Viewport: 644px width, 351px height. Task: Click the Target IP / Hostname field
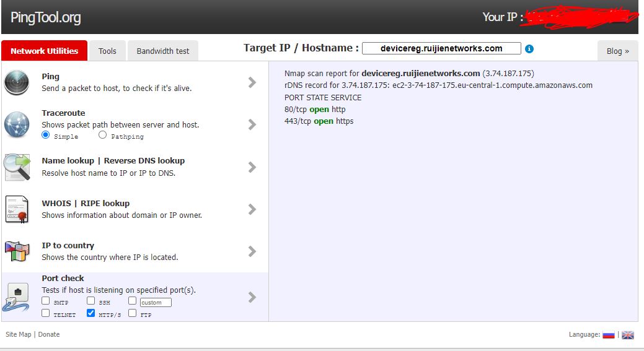(441, 48)
